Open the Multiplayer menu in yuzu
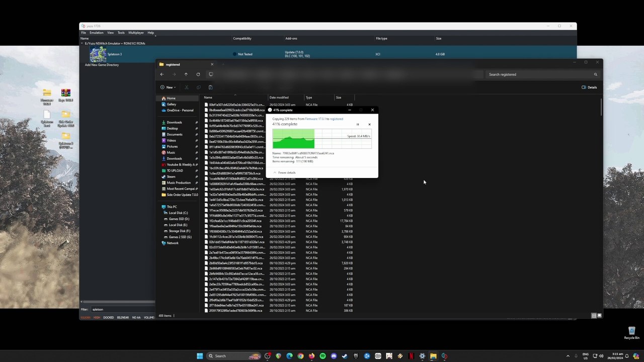Image resolution: width=644 pixels, height=362 pixels. [x=136, y=33]
